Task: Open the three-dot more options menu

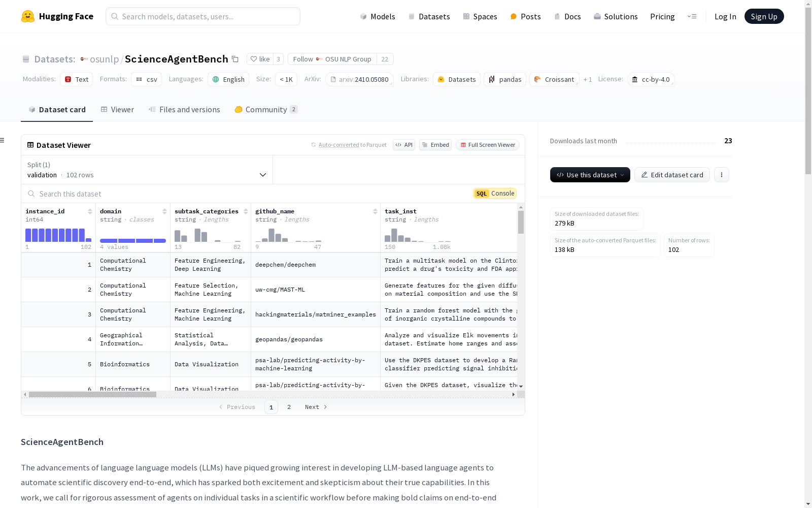Action: tap(722, 175)
